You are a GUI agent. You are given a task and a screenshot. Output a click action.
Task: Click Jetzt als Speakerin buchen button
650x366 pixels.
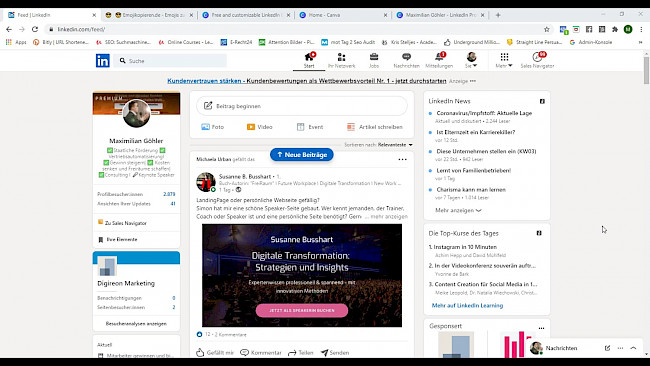[302, 310]
